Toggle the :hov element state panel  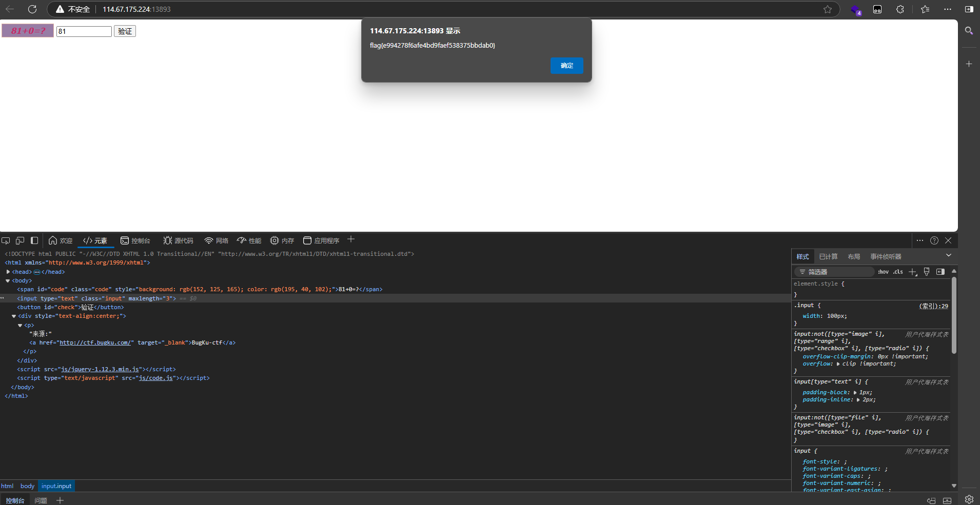tap(883, 272)
